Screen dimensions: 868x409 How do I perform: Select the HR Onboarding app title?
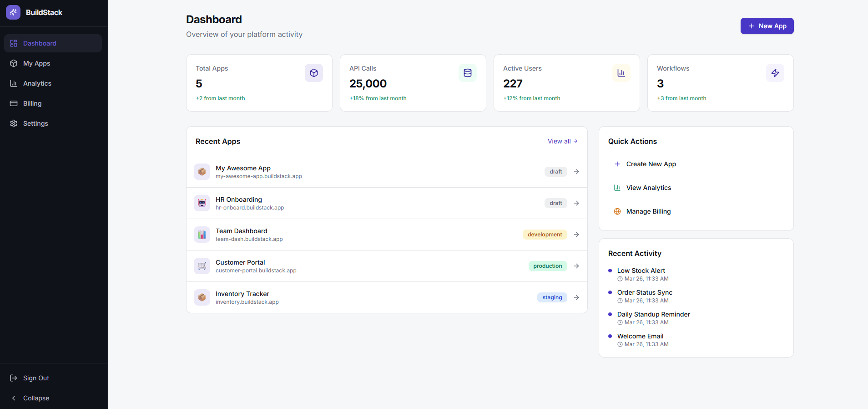239,199
